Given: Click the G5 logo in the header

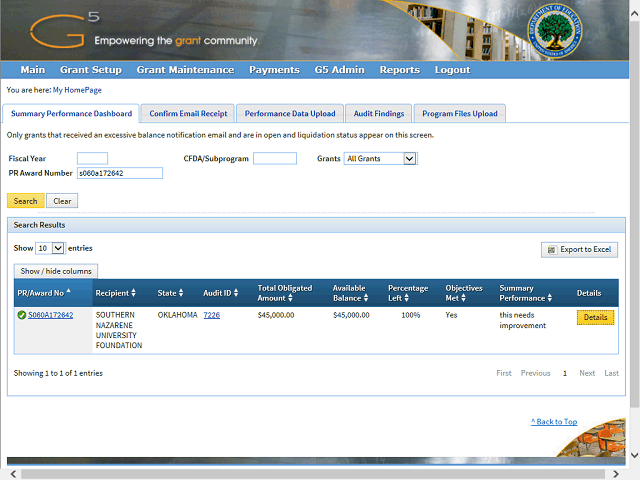Looking at the screenshot, I should [64, 30].
